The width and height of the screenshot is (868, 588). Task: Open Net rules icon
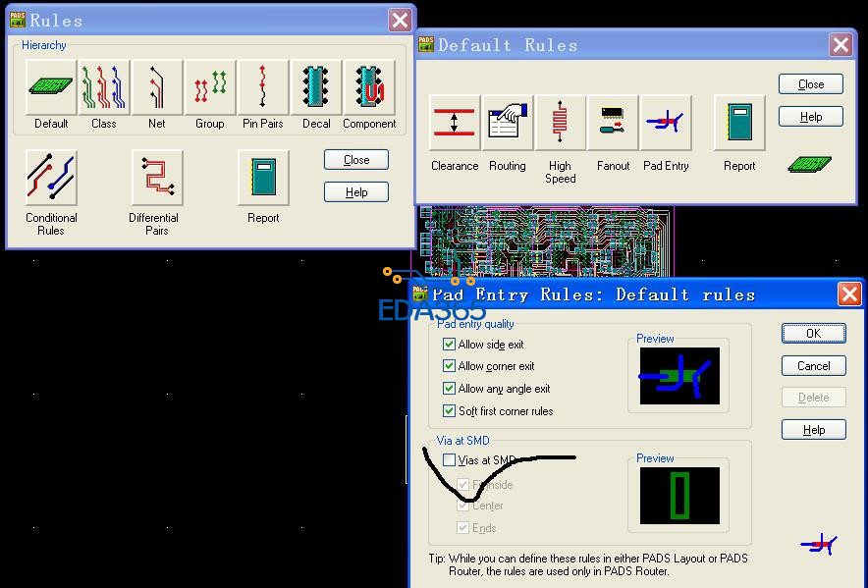(x=157, y=87)
